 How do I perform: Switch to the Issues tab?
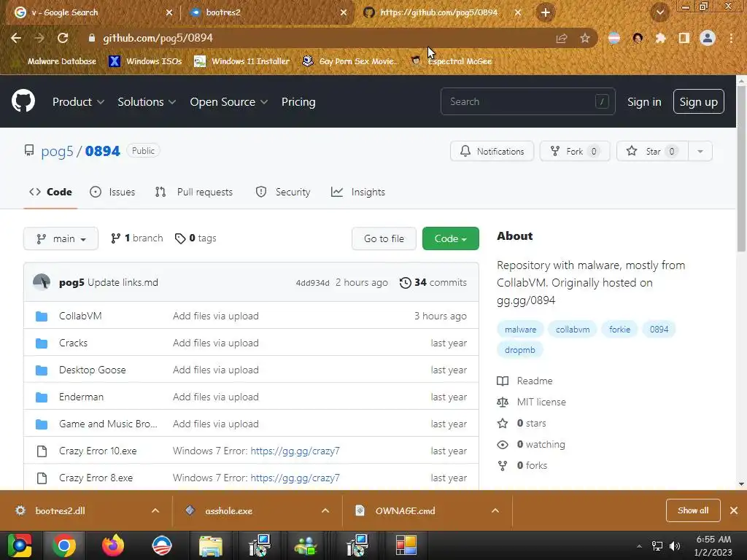click(x=112, y=192)
